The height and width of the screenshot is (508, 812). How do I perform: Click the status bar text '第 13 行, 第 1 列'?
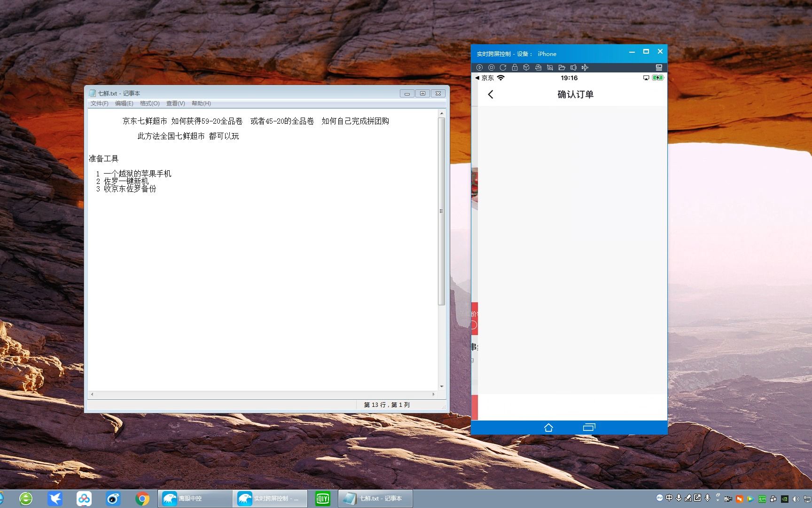point(387,405)
